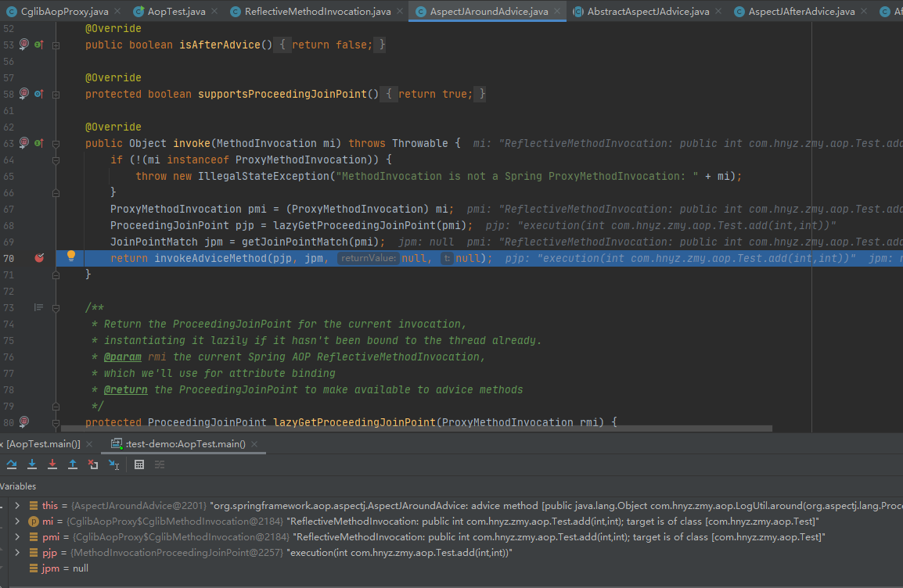Click Run to Cursor icon

(113, 464)
